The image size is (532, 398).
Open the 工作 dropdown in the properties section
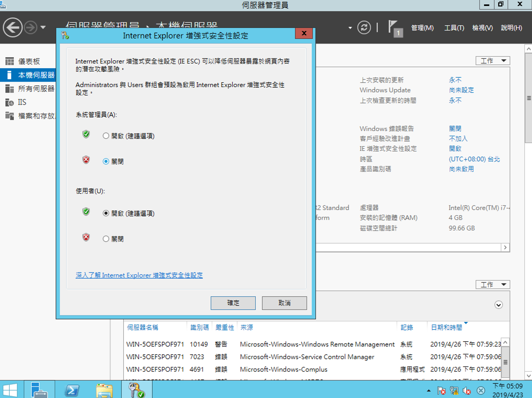click(x=493, y=61)
